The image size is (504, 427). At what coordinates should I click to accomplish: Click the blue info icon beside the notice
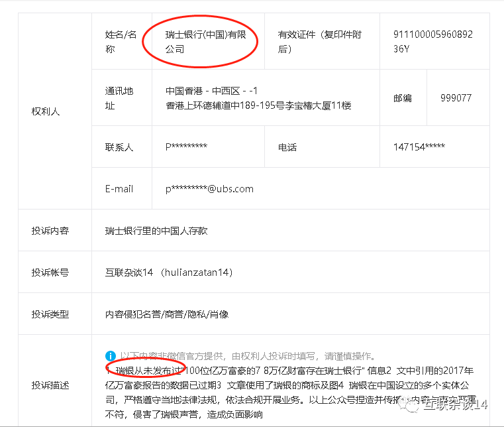(110, 356)
